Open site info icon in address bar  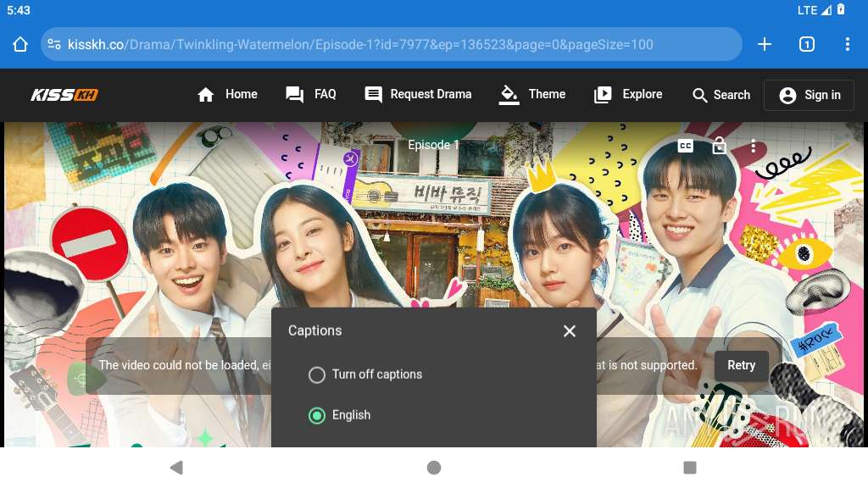54,44
